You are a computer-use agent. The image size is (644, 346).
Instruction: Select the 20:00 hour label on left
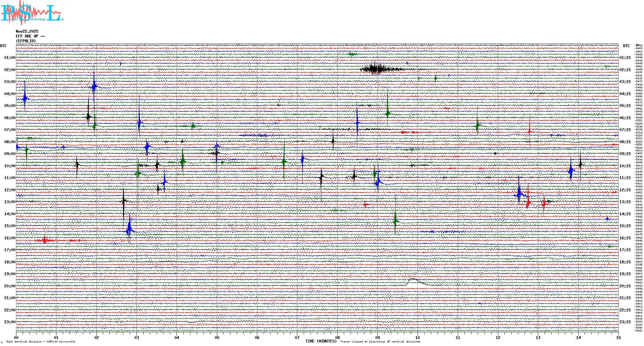click(10, 286)
